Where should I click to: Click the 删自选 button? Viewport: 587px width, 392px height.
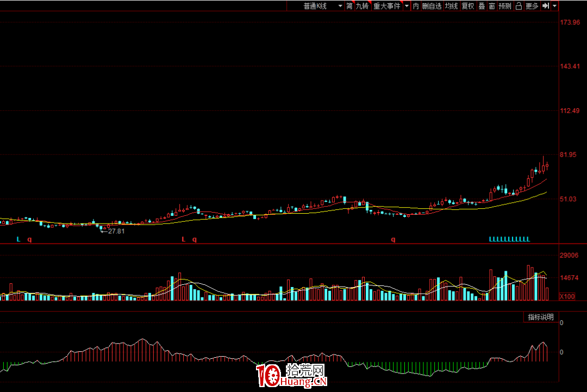pyautogui.click(x=432, y=6)
